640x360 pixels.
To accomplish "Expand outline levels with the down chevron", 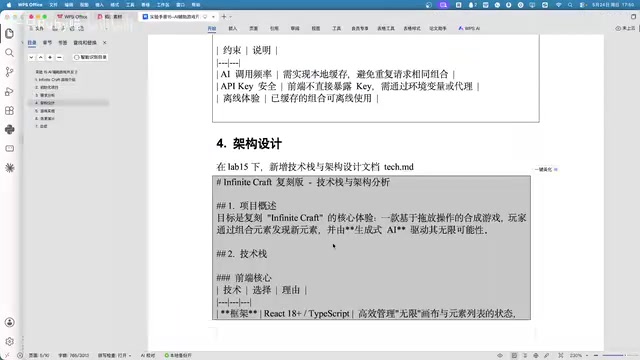I will point(31,58).
